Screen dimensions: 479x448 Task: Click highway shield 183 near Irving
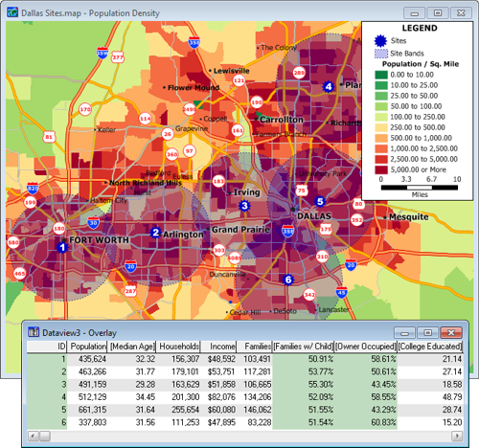point(218,181)
